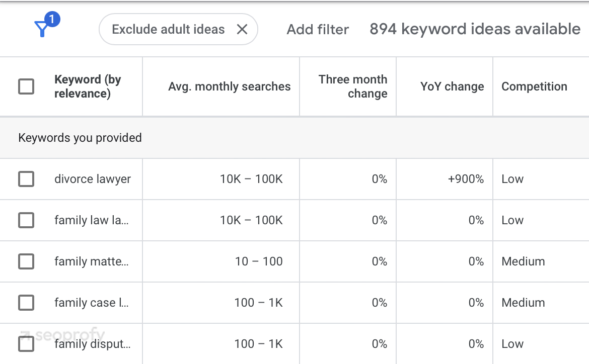Click 10K – 100K for family law la...
Screen dimensions: 589x364
[x=251, y=220]
